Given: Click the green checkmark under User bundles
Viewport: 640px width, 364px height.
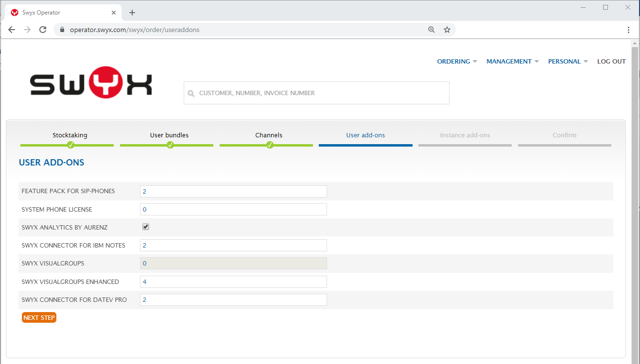Looking at the screenshot, I should (x=170, y=145).
